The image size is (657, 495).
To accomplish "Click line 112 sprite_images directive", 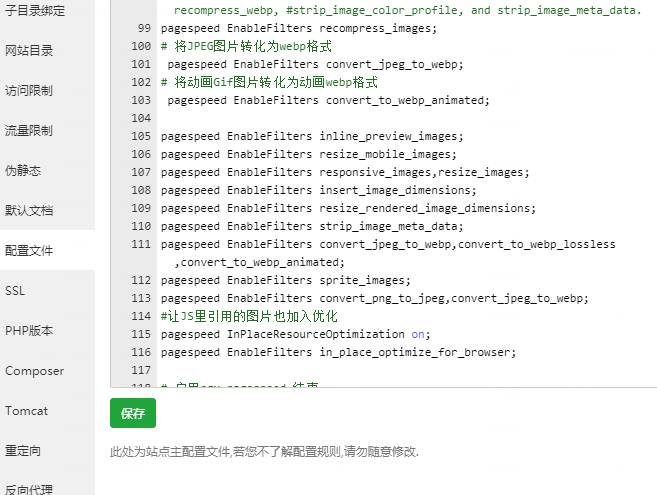I will (x=286, y=280).
